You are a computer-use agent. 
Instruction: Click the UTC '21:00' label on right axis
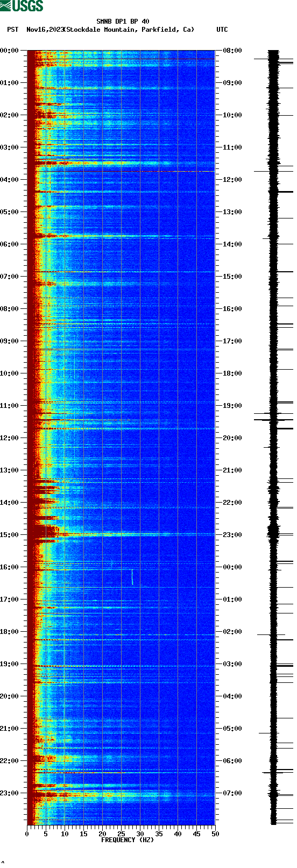click(232, 470)
